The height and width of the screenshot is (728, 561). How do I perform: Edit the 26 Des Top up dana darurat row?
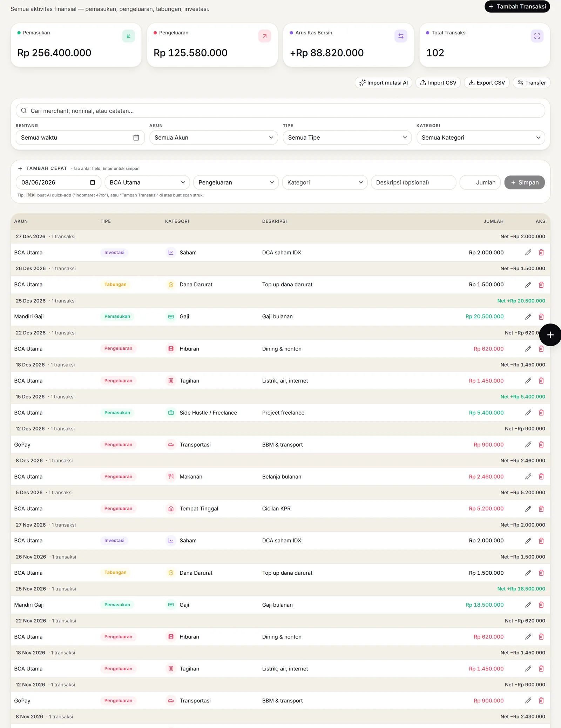coord(528,285)
